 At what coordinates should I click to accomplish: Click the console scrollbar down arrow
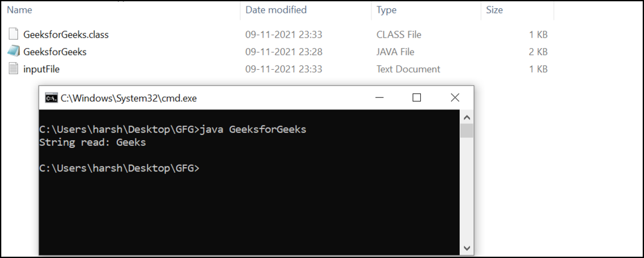(x=468, y=248)
